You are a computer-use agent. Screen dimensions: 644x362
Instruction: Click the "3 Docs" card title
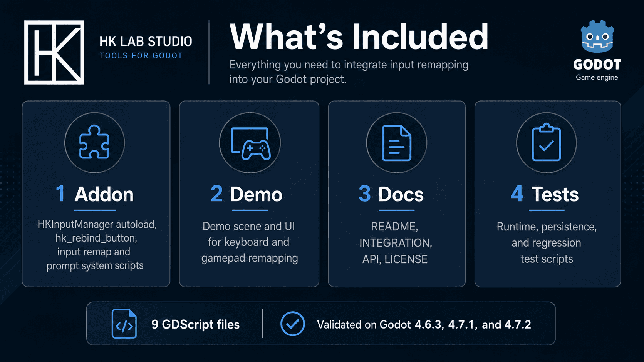click(391, 194)
